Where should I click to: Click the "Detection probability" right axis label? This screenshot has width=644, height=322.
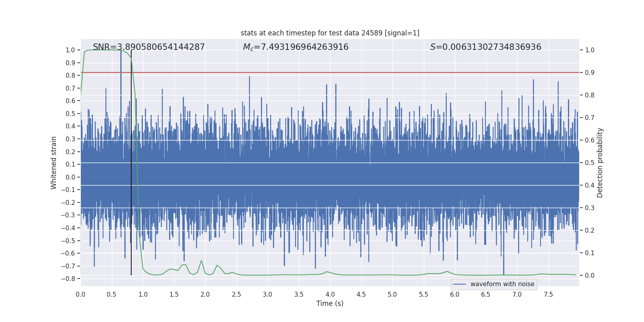tap(600, 163)
